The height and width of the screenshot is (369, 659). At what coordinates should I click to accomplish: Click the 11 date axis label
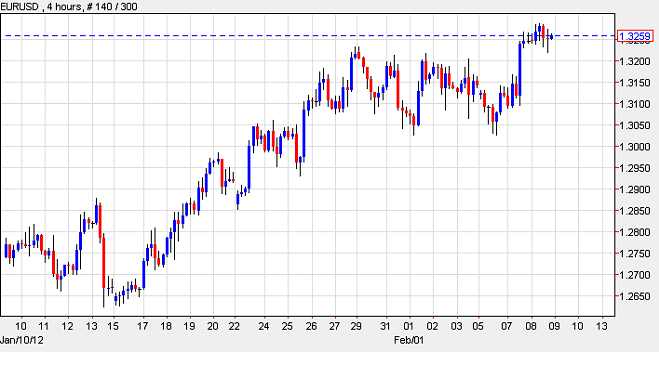tap(44, 326)
